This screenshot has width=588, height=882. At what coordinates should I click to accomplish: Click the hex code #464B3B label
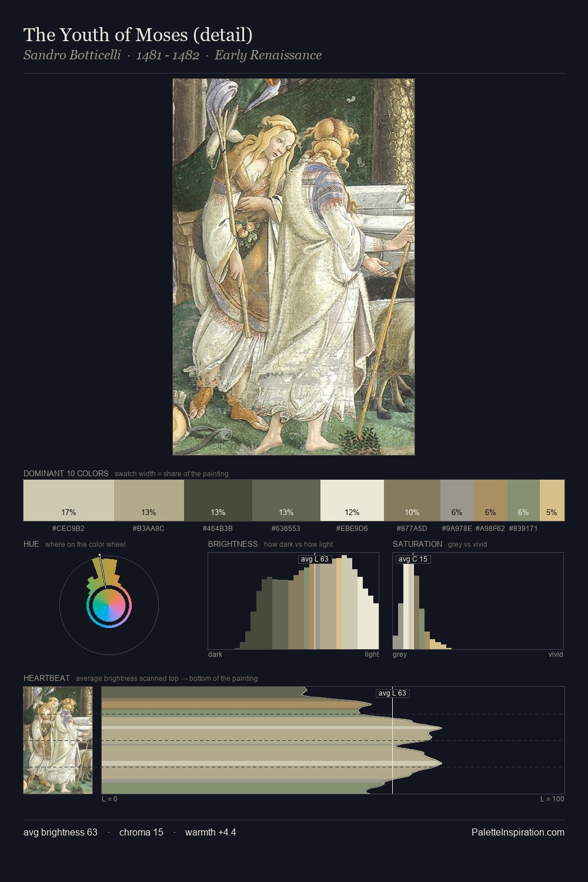218,528
